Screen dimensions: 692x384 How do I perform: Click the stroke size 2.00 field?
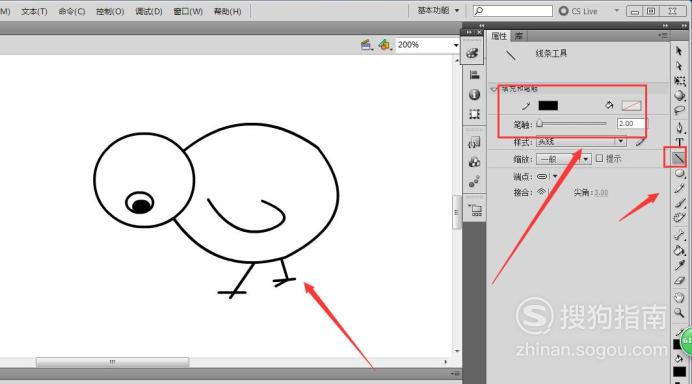[630, 124]
